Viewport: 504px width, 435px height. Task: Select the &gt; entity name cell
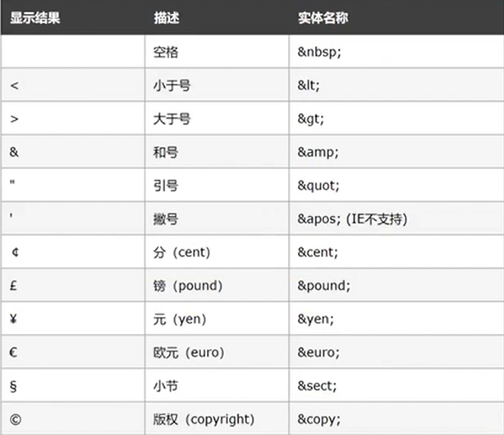(311, 119)
